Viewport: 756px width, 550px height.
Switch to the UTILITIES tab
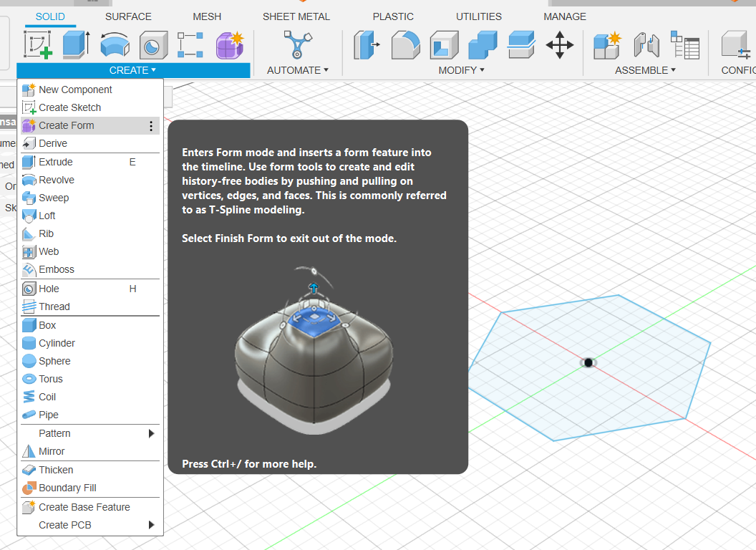(x=479, y=16)
